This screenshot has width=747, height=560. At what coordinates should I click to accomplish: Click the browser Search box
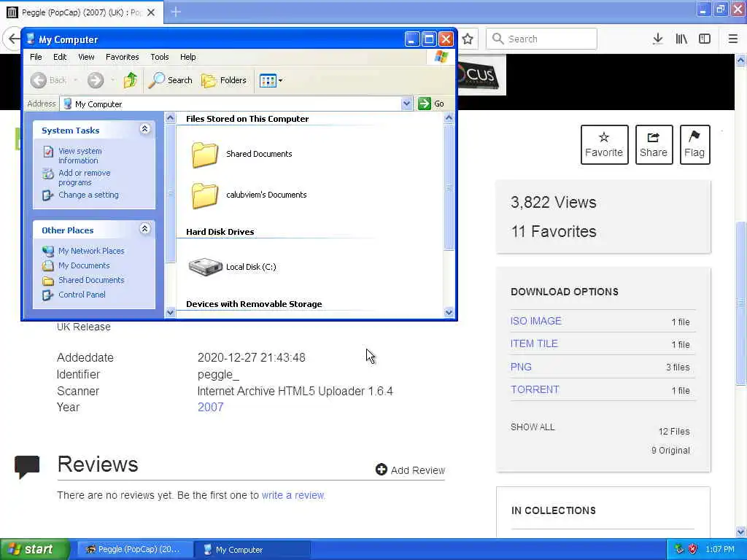pos(541,39)
